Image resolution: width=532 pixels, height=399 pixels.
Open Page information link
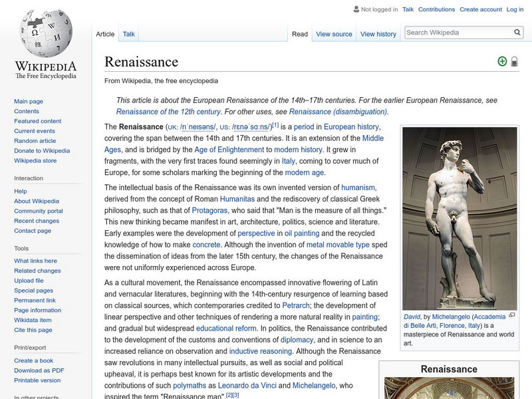tap(38, 310)
